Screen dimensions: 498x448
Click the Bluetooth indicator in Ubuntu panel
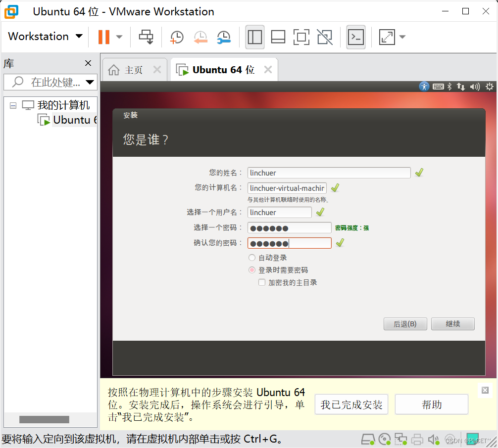coord(449,87)
